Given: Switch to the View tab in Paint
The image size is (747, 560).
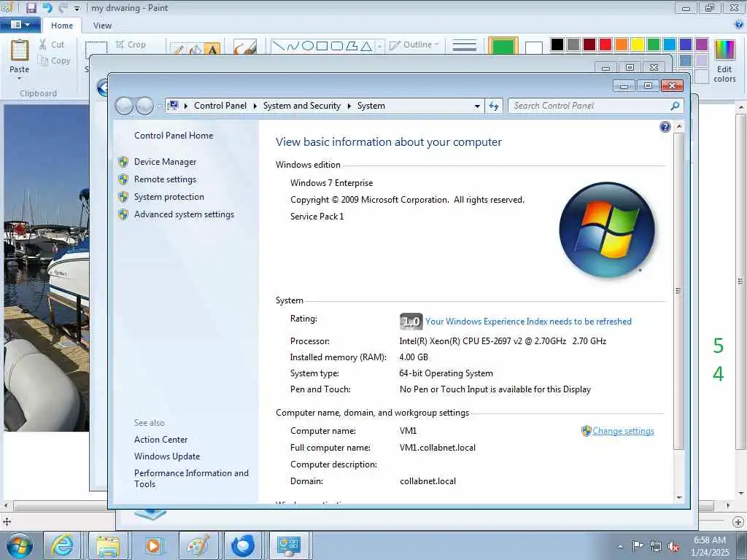Looking at the screenshot, I should (102, 26).
